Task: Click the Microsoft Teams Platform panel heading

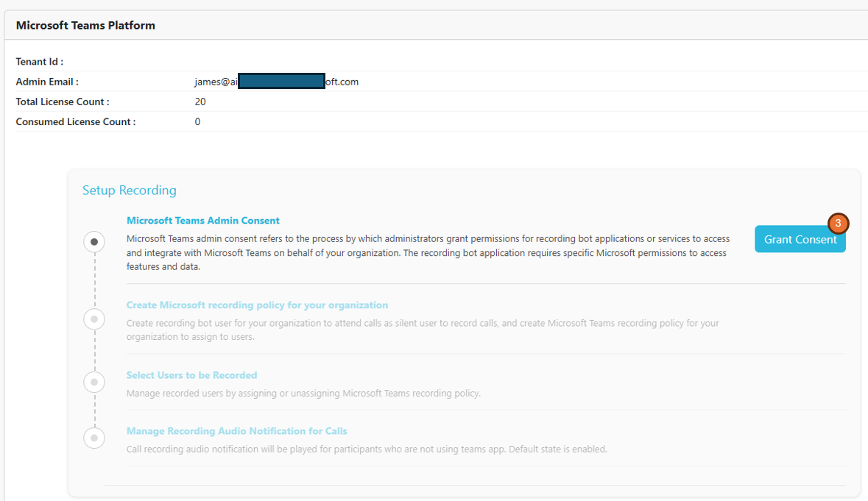Action: [86, 26]
